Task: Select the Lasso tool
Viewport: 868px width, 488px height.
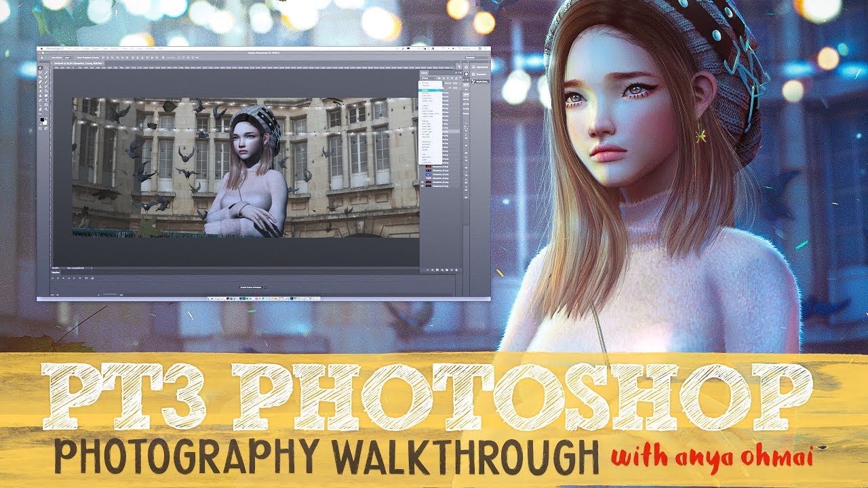Action: pos(40,73)
